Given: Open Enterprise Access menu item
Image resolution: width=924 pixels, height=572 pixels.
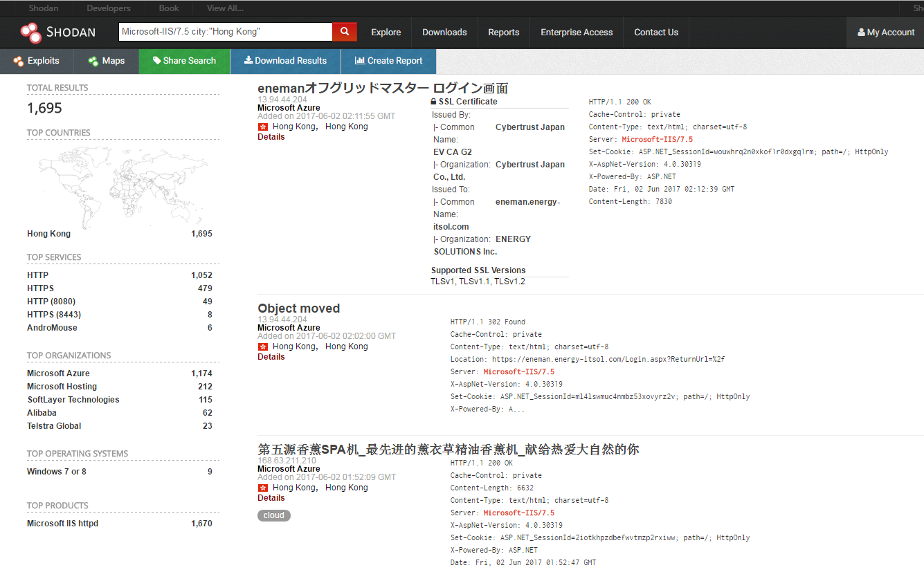Looking at the screenshot, I should coord(577,32).
